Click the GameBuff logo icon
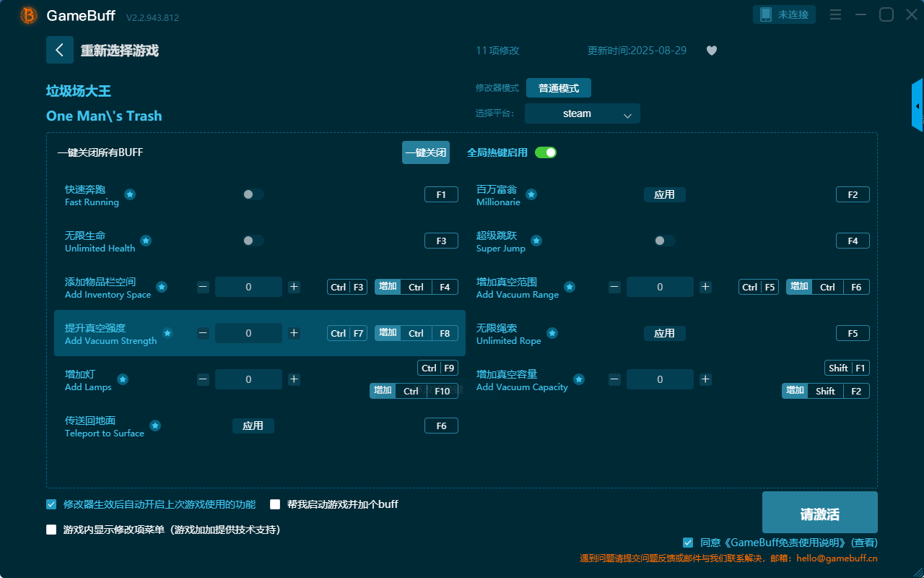 [x=29, y=15]
